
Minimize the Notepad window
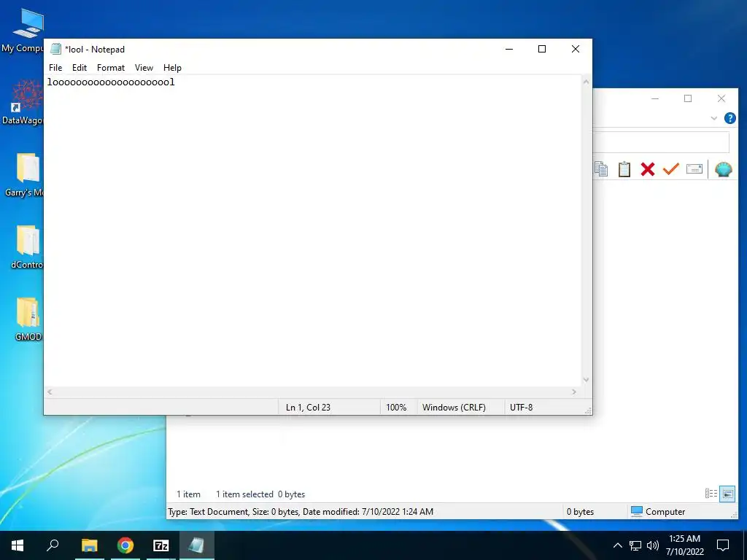pyautogui.click(x=509, y=49)
